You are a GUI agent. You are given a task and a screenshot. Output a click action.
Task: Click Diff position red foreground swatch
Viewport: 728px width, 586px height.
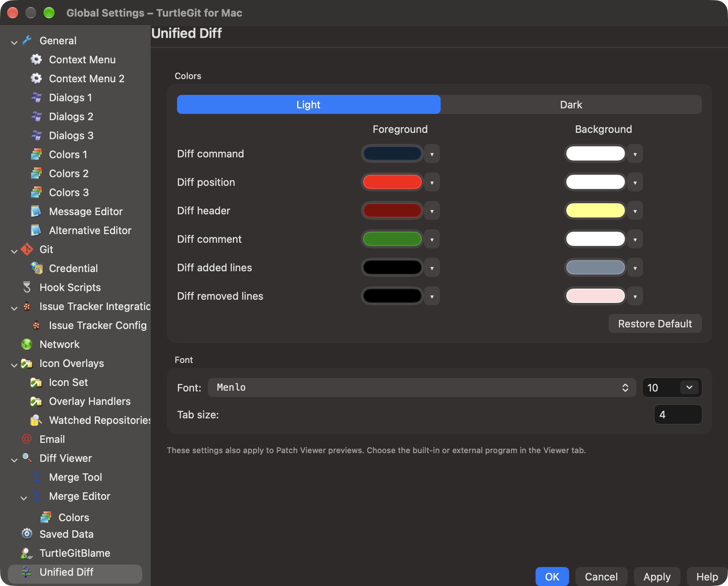click(x=392, y=182)
